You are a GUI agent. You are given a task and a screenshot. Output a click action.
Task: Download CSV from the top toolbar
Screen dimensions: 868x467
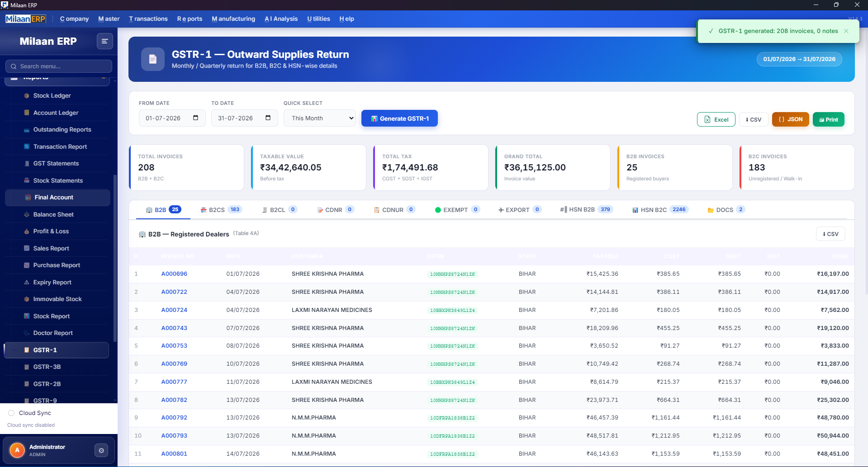coord(754,119)
